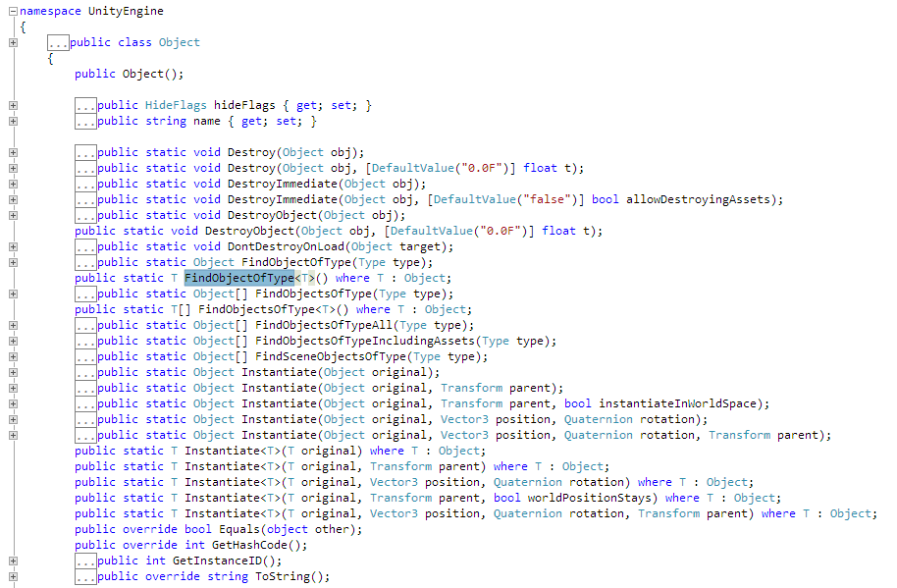Click 'FindObjectsOfTypeAll' method name
897x588 pixels.
pos(324,326)
